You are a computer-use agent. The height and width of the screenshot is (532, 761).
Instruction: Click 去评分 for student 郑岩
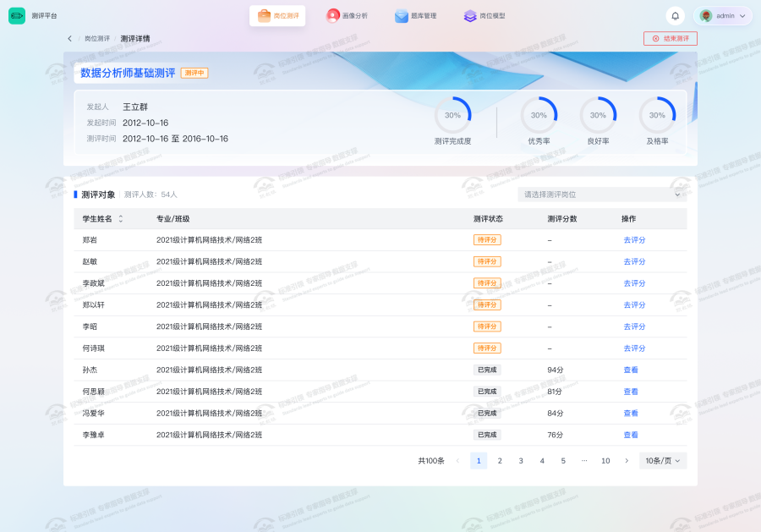pos(634,240)
